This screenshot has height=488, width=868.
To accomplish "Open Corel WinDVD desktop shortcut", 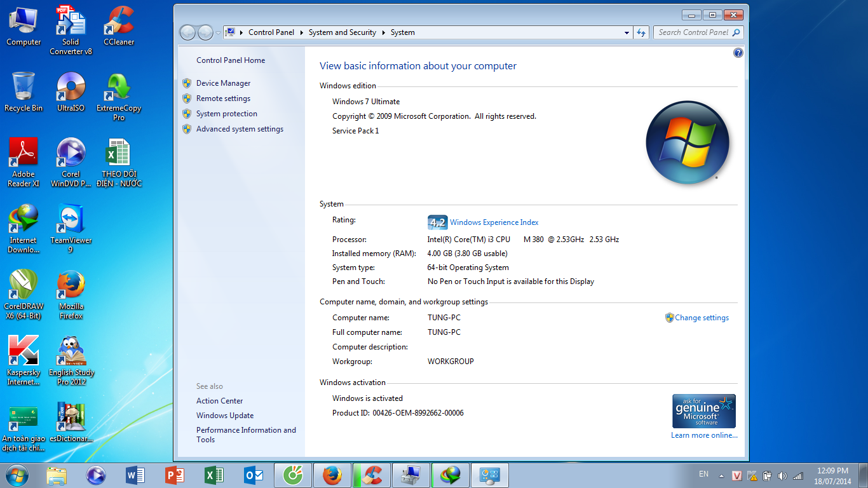I will (x=71, y=162).
